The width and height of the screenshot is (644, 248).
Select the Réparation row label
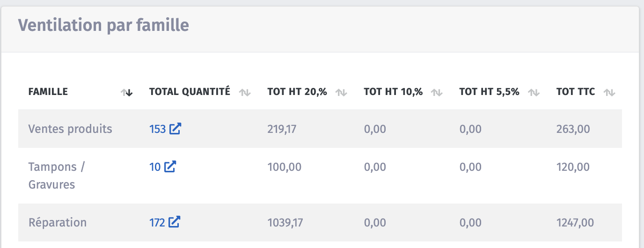pyautogui.click(x=58, y=222)
